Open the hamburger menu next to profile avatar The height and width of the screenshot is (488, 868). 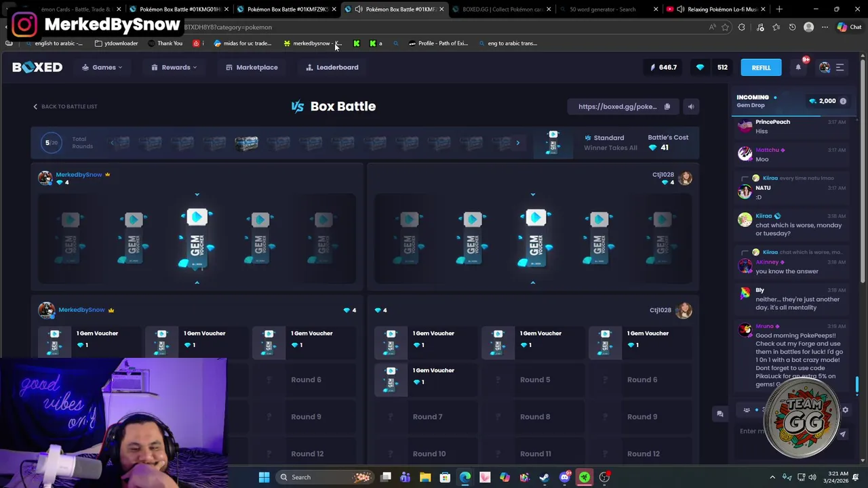pos(840,67)
